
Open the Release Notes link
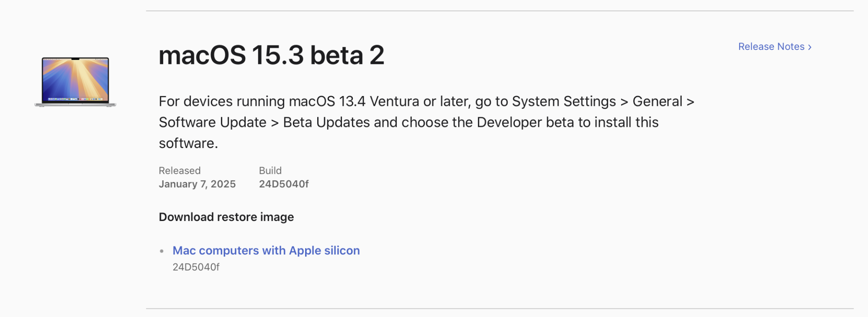click(771, 46)
